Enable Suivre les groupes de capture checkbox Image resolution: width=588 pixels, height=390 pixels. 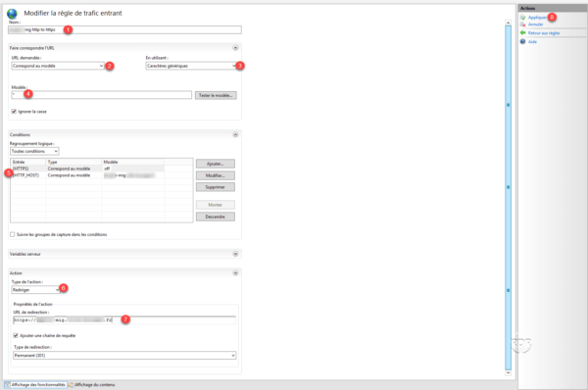pyautogui.click(x=13, y=234)
